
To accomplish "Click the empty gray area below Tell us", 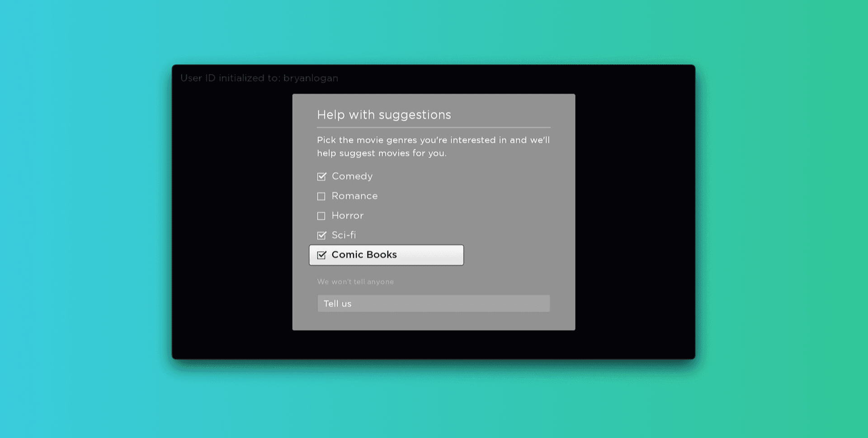I will click(433, 321).
